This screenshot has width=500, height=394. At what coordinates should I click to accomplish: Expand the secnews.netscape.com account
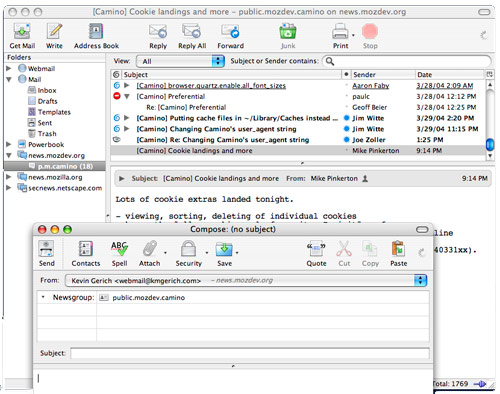[9, 188]
